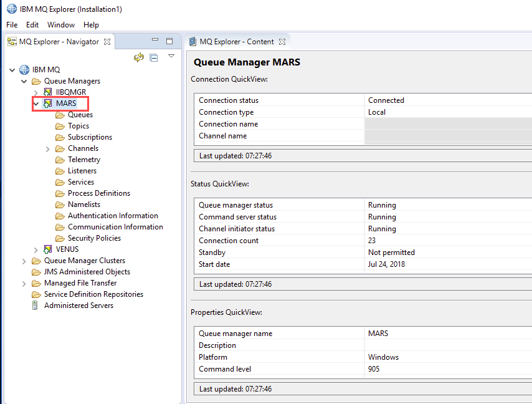Click the MARS queue manager icon
The image size is (532, 404).
[48, 103]
